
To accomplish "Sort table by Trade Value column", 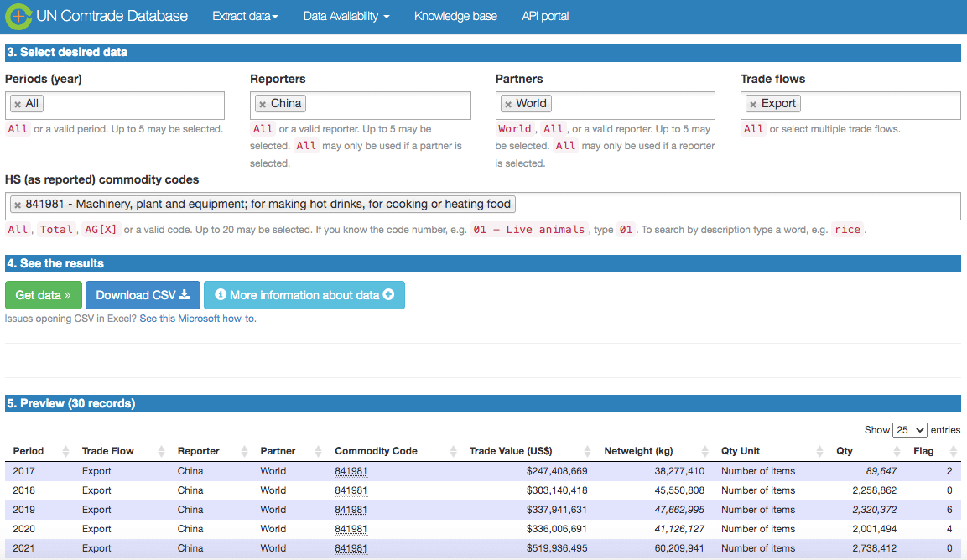I will [x=510, y=451].
